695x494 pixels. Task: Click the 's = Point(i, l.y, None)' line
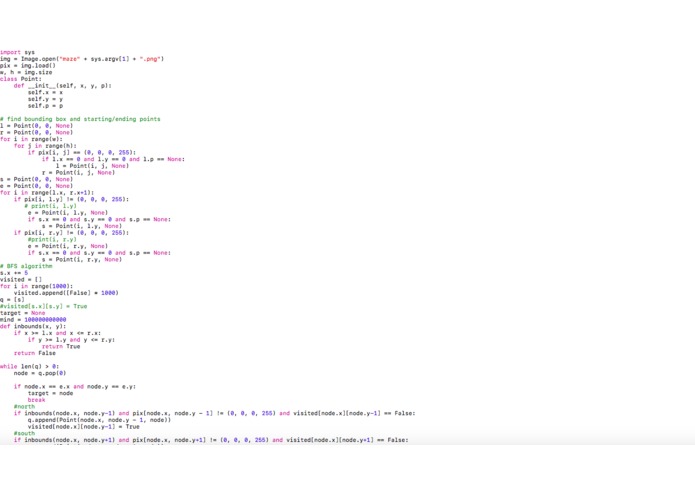tap(82, 226)
